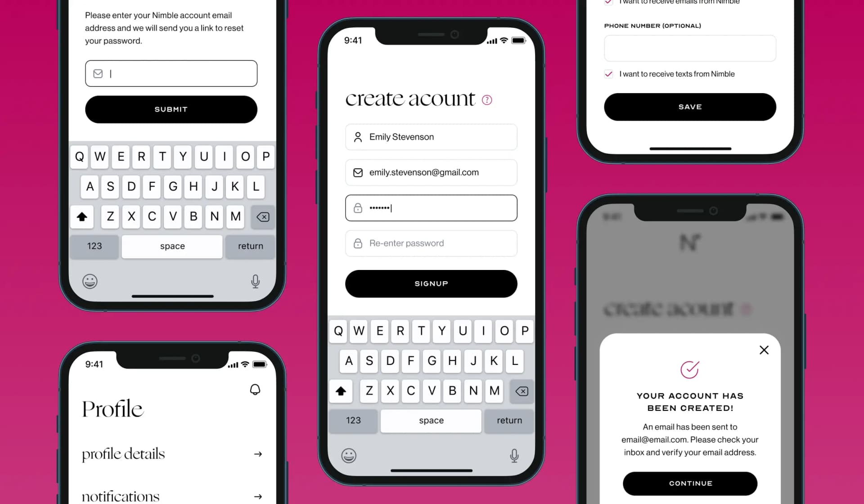Click the SIGNUP button on create account screen

(x=431, y=283)
